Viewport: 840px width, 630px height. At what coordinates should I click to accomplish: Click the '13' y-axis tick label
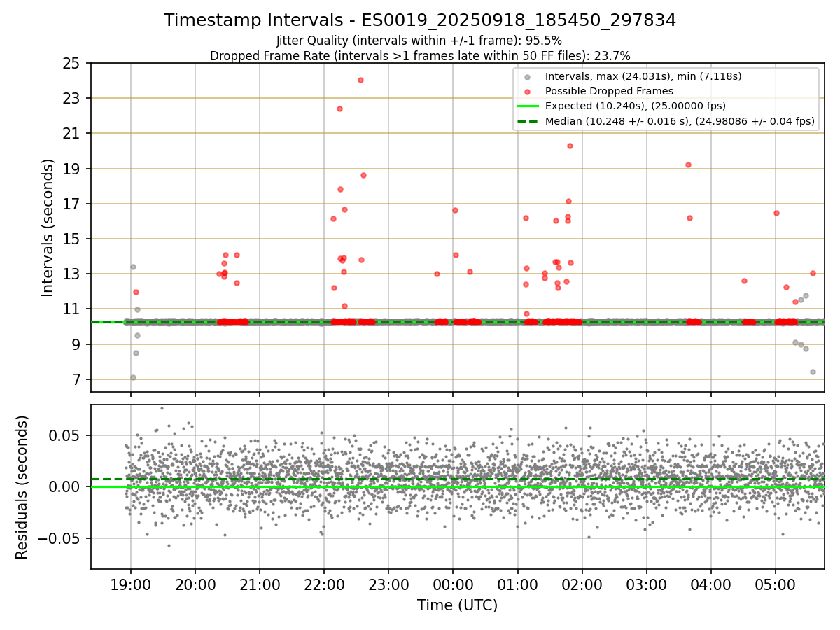72,274
